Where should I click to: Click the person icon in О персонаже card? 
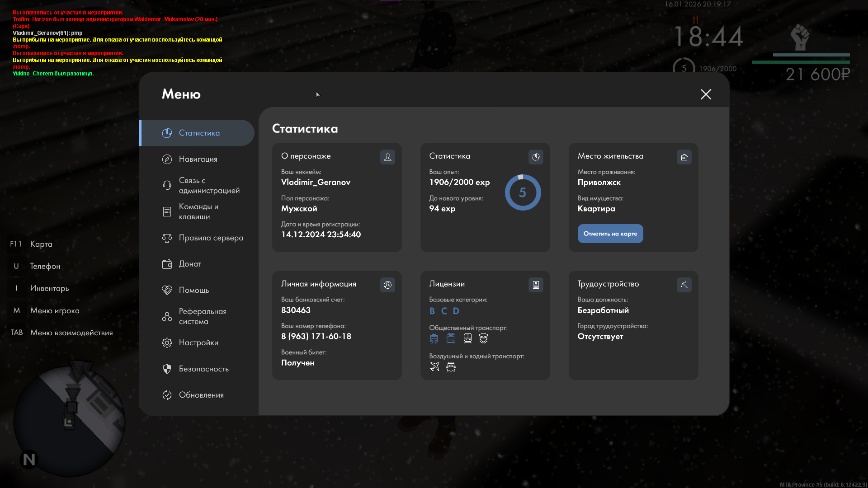pyautogui.click(x=387, y=157)
